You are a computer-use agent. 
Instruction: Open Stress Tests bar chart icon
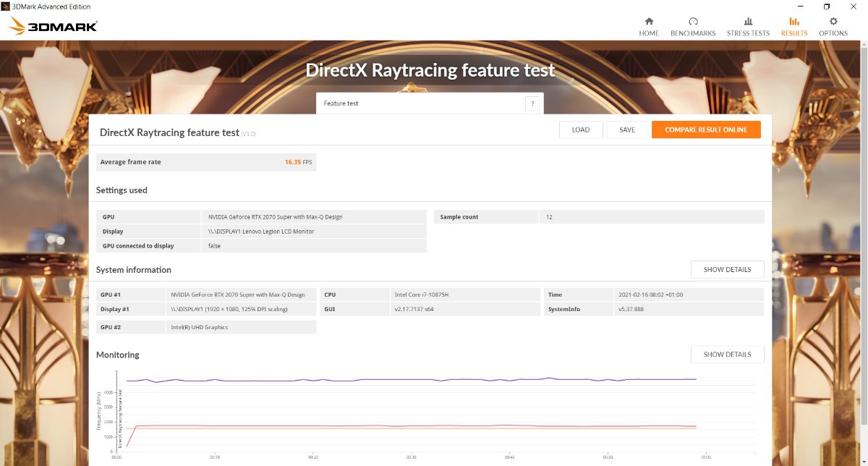coord(748,22)
